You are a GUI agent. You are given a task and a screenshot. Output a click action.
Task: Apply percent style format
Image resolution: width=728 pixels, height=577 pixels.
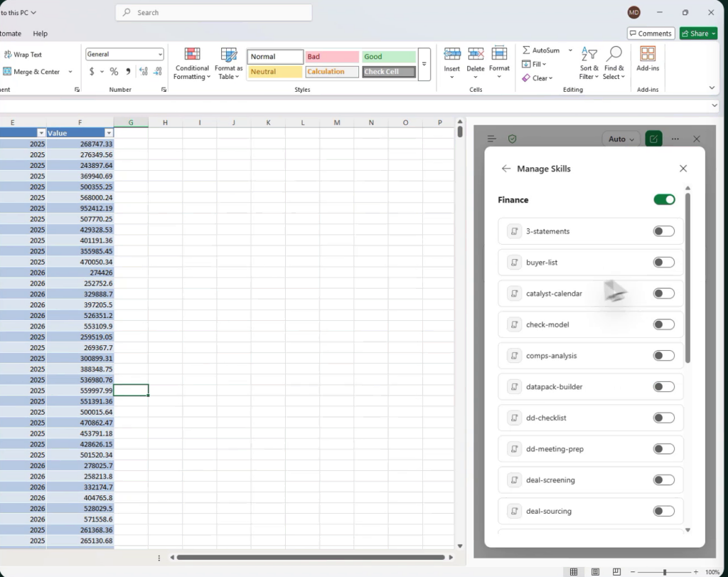114,72
